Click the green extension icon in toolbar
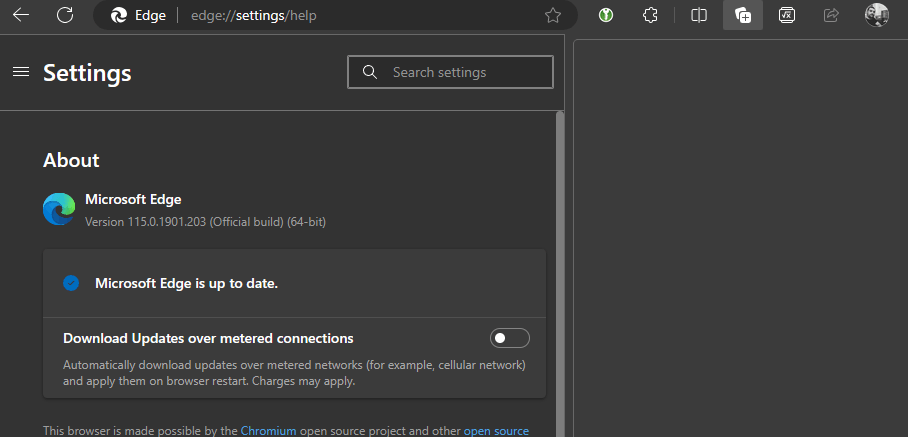 tap(605, 15)
